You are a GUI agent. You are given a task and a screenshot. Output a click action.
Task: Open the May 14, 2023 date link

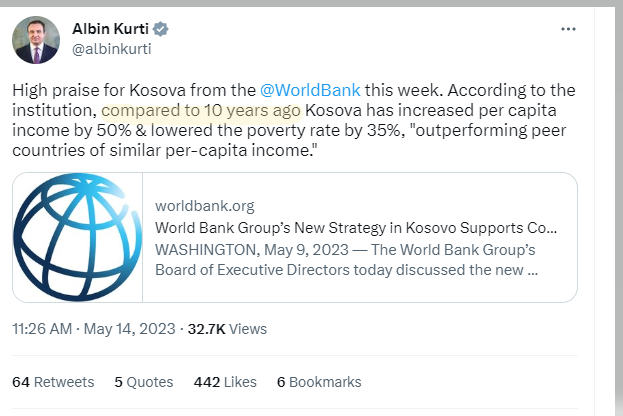(130, 329)
